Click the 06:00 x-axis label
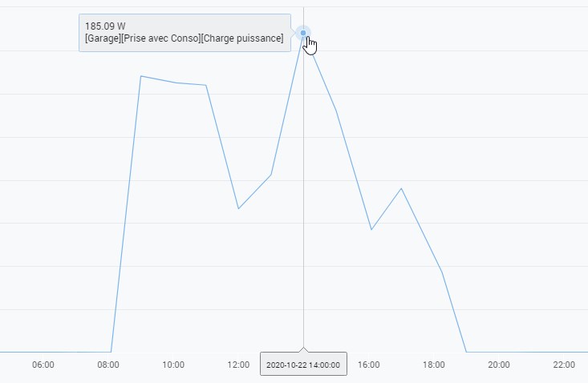The image size is (588, 383). 43,365
